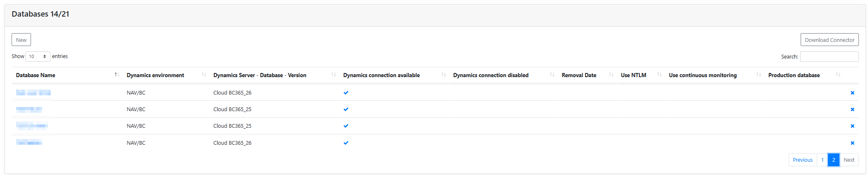This screenshot has width=868, height=175.
Task: Select page 2 in pagination
Action: click(833, 160)
